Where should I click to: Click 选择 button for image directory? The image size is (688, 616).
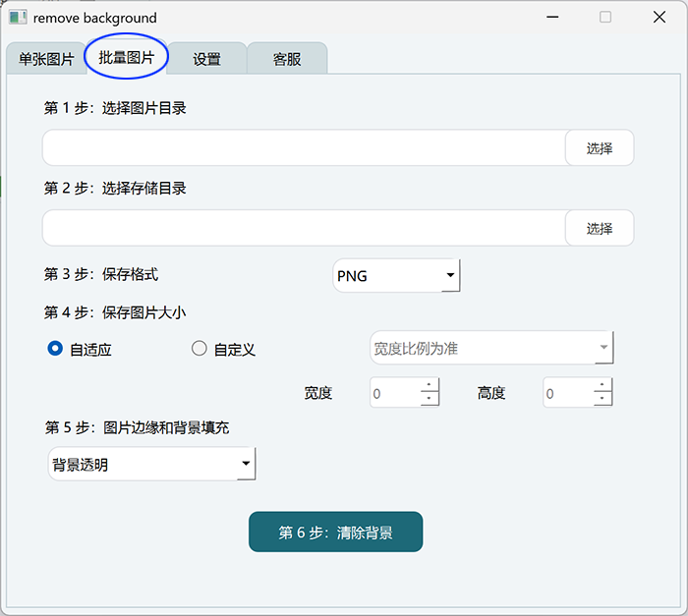click(x=600, y=147)
